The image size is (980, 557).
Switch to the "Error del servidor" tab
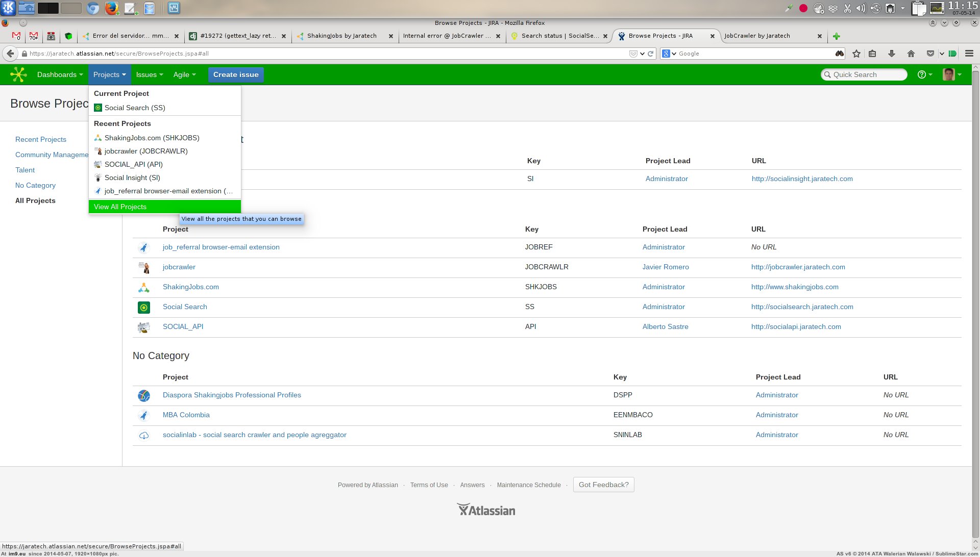(x=130, y=36)
